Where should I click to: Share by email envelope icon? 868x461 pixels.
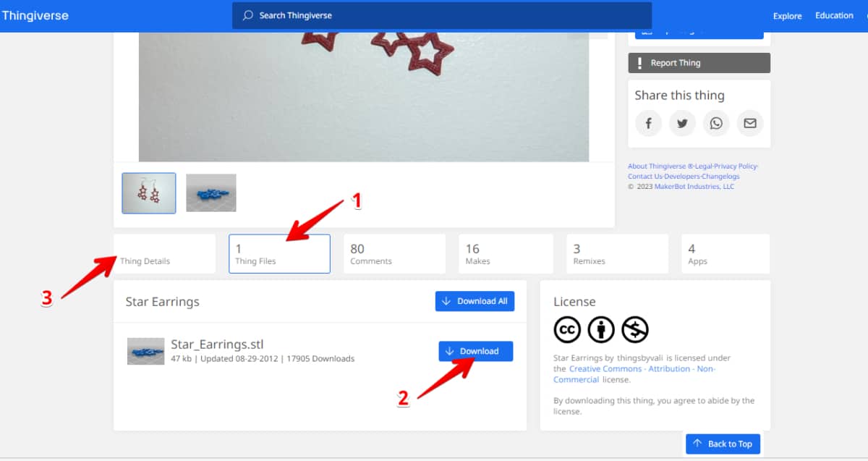[750, 123]
